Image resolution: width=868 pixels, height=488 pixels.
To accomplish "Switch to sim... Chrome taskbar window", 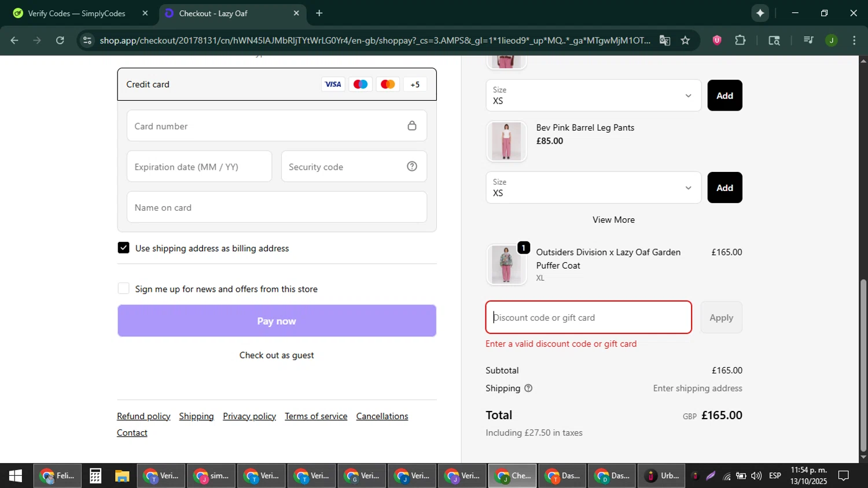I will tap(211, 476).
